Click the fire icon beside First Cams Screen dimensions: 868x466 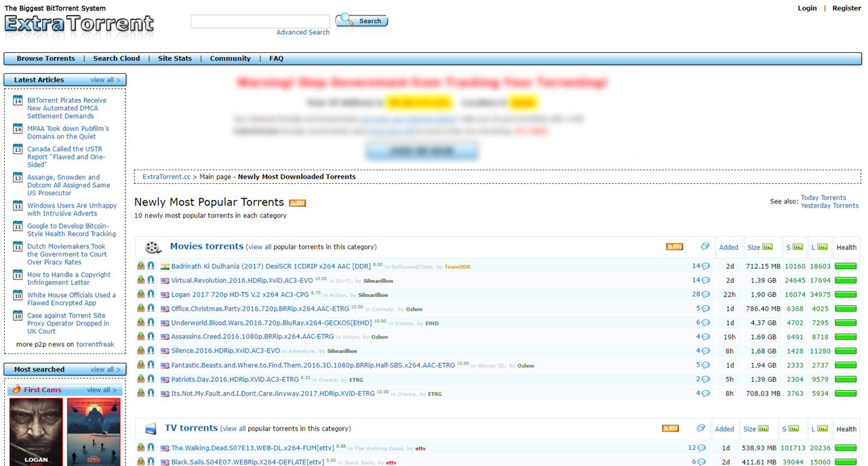[16, 389]
